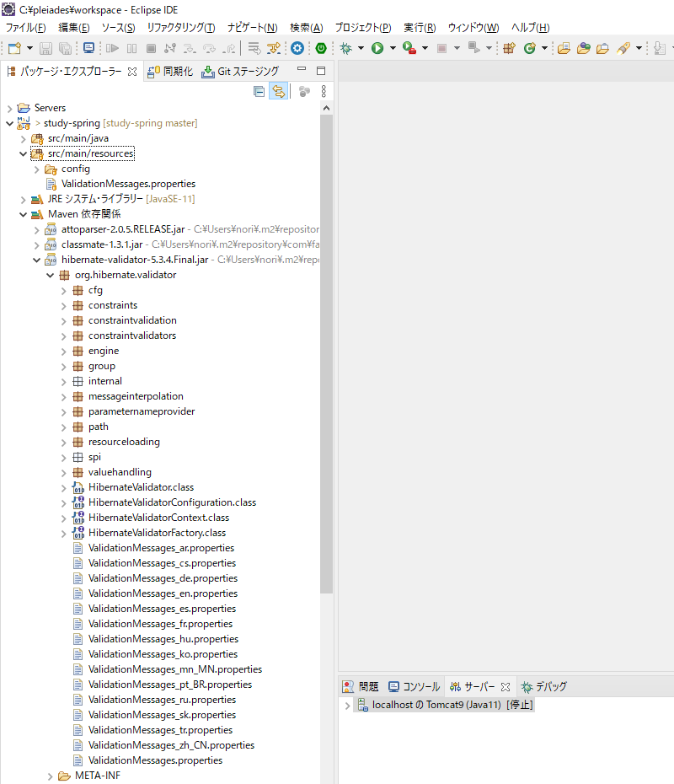Click the Step Return toolbar icon
Image resolution: width=674 pixels, height=784 pixels.
point(229,48)
